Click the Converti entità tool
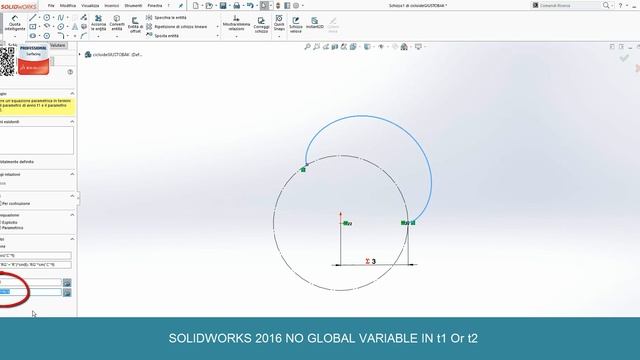 (x=117, y=23)
